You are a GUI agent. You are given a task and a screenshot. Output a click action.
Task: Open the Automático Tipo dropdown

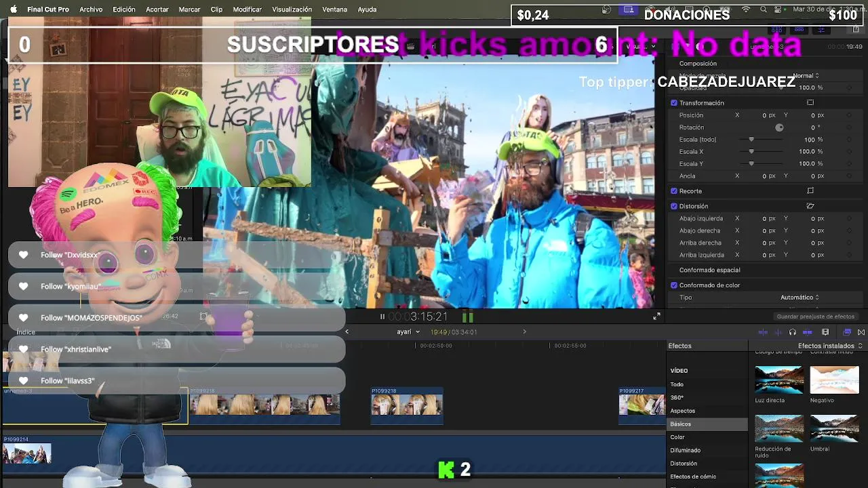click(x=800, y=298)
